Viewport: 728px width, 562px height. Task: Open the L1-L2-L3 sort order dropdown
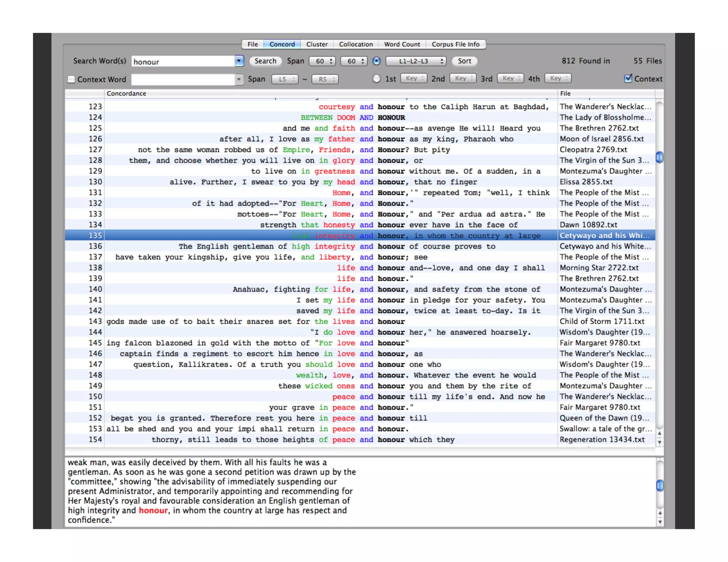[x=416, y=61]
